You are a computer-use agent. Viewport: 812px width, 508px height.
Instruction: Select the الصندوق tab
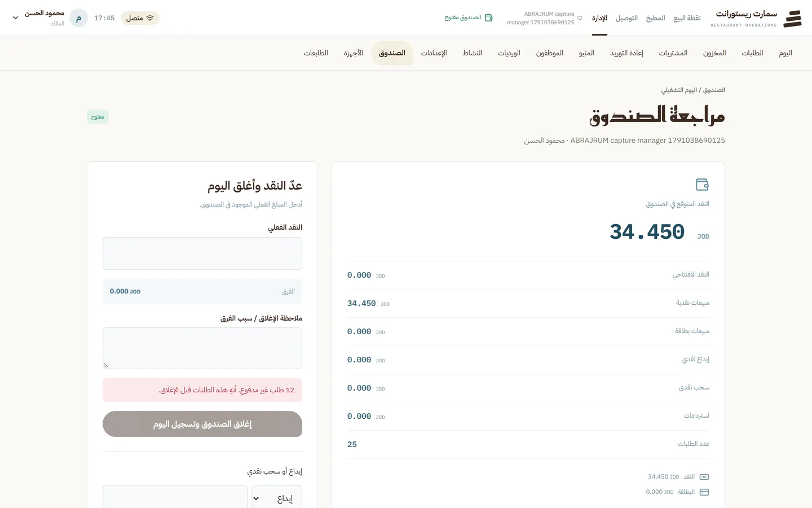[392, 53]
